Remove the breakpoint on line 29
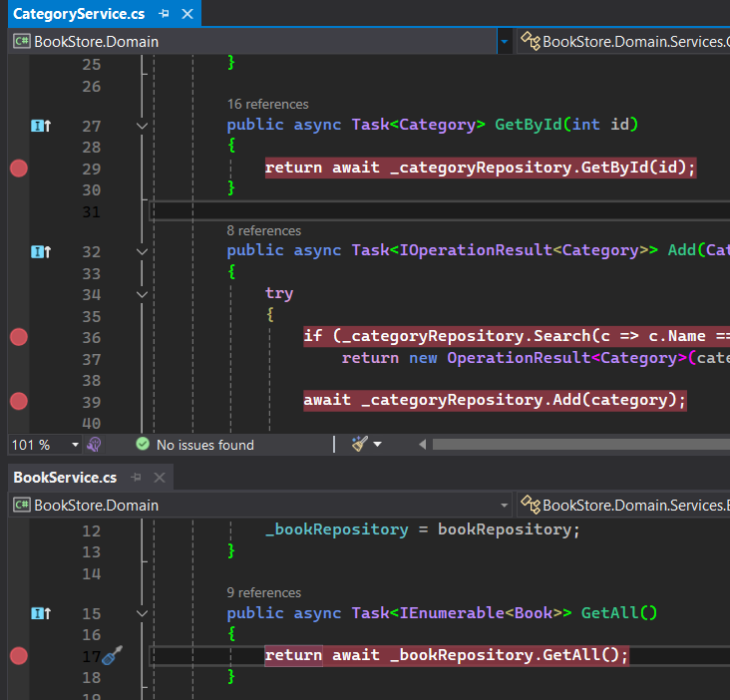Viewport: 730px width, 700px height. tap(18, 168)
